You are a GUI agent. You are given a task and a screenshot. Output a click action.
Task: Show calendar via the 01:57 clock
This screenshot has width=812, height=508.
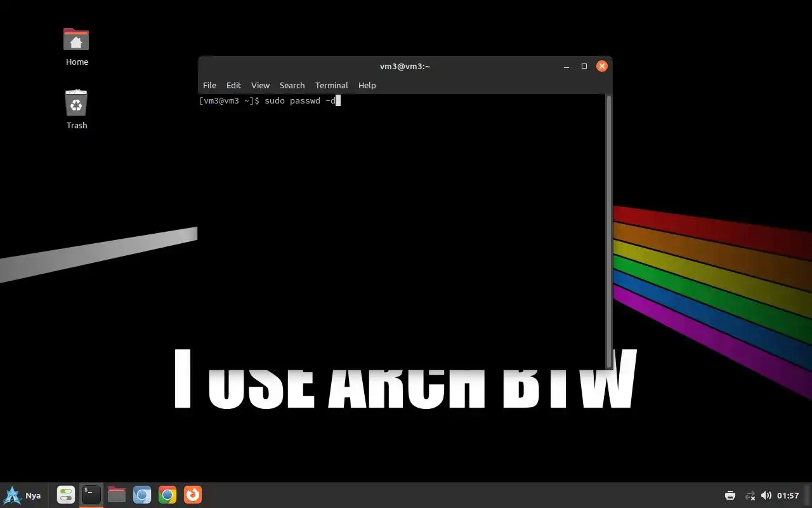[788, 495]
